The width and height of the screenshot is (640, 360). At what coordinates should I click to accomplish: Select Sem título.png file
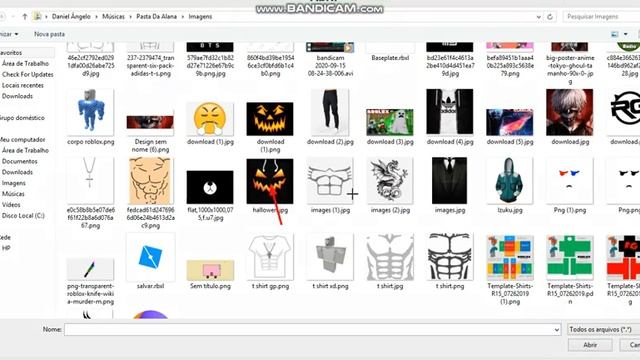(210, 275)
